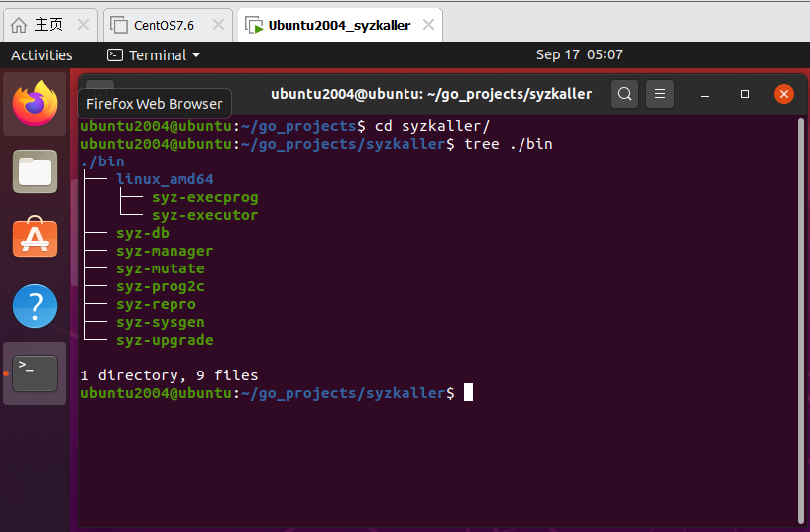Open the Sep 17 05:07 clock menu
The width and height of the screenshot is (810, 532).
point(579,55)
